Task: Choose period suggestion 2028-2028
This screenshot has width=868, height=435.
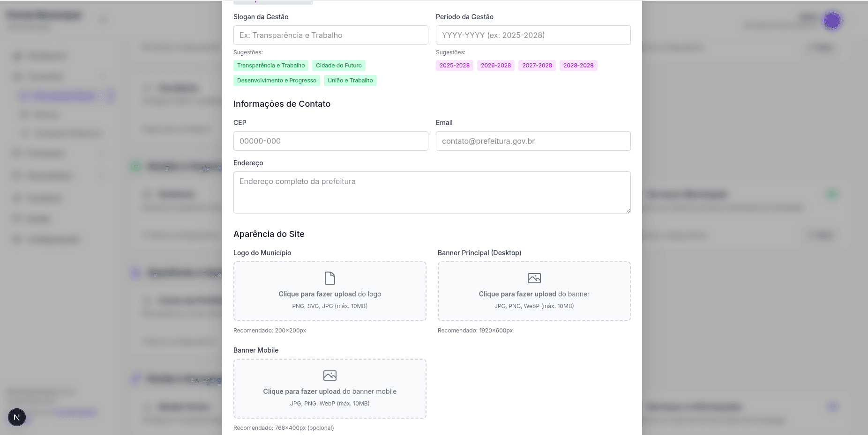Action: coord(578,65)
